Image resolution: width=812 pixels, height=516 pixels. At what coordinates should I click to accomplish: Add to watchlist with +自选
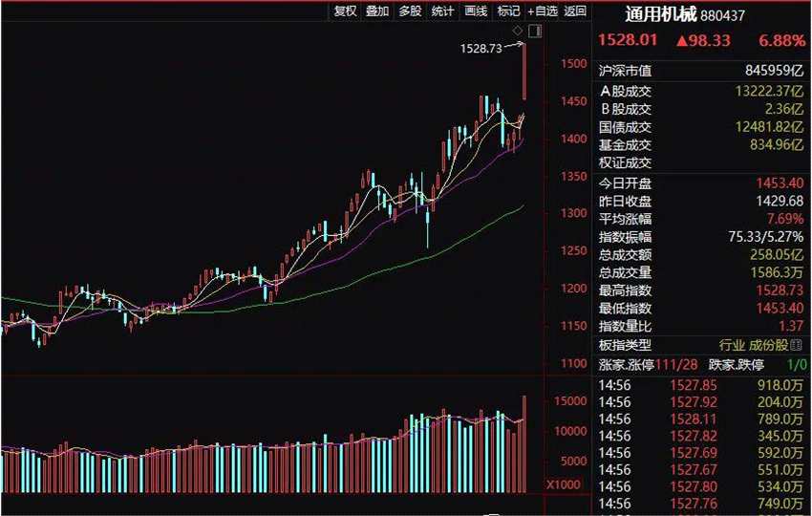coord(542,11)
